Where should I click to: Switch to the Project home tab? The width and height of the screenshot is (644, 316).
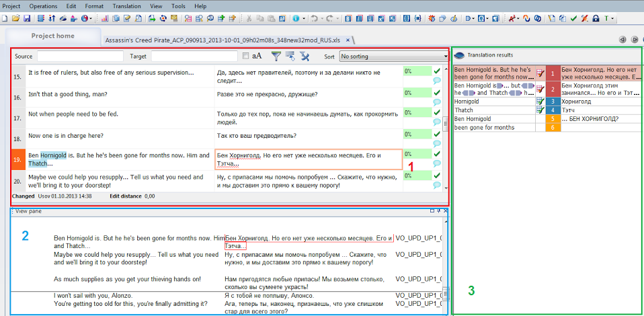tap(53, 36)
